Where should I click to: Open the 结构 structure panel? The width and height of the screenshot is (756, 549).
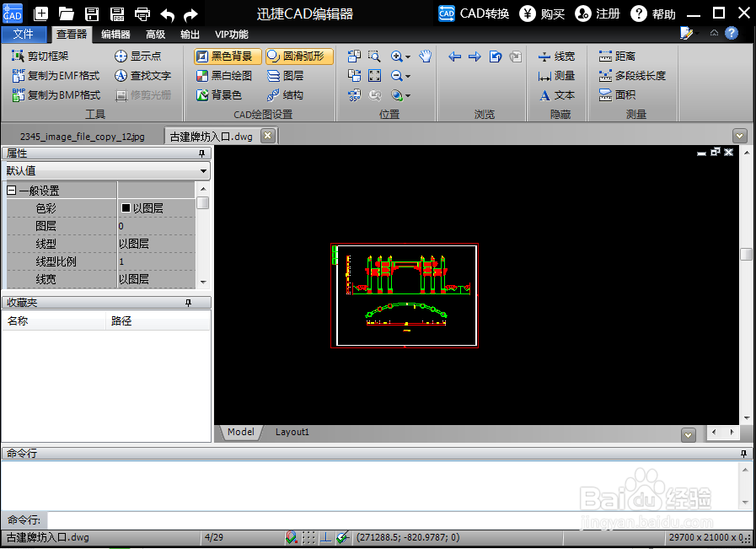[x=285, y=94]
